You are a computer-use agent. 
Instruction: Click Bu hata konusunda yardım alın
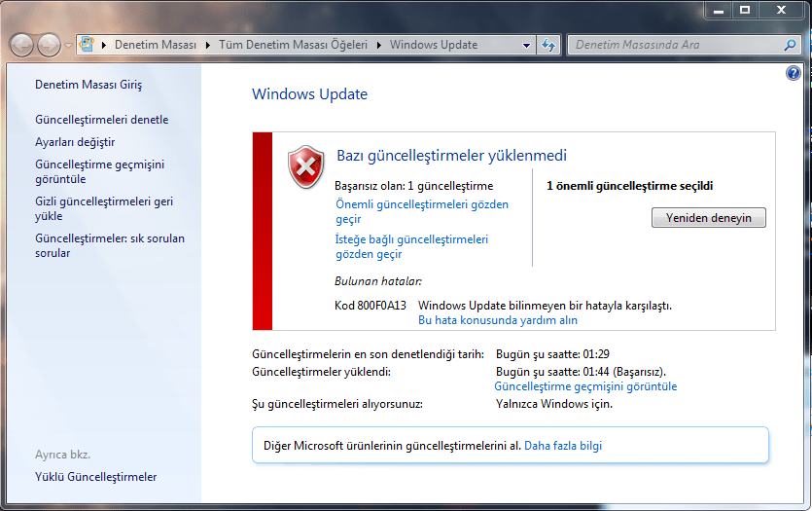(x=498, y=320)
